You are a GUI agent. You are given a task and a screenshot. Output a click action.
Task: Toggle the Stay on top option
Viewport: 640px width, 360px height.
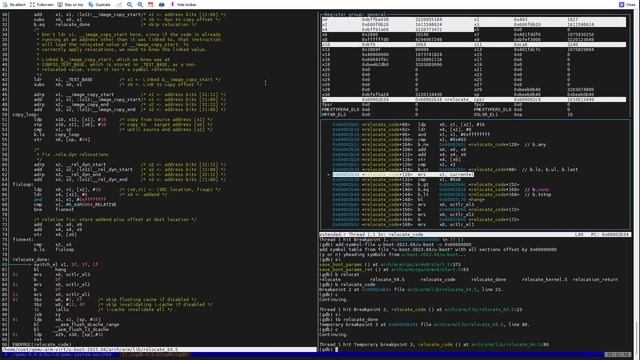(70, 4)
